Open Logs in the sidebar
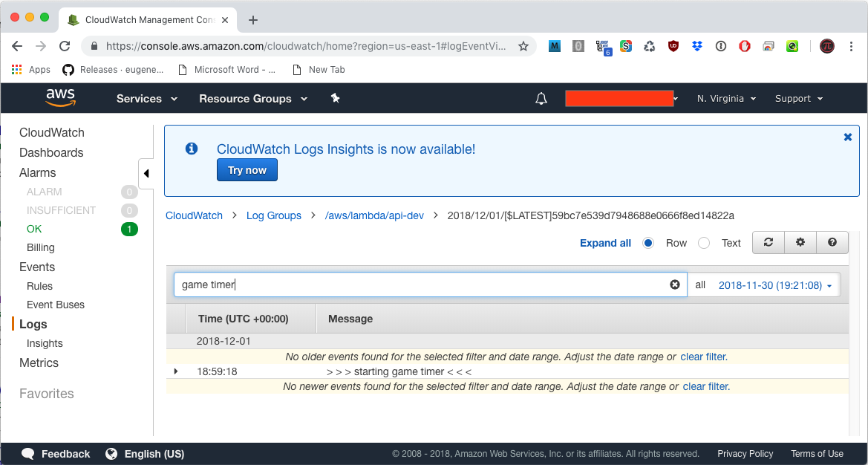Screen dimensions: 868x465 [33, 325]
